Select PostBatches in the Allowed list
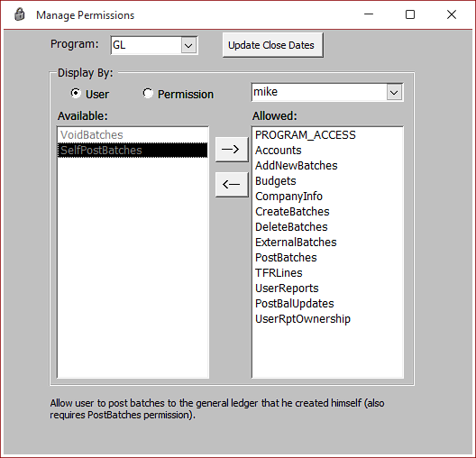476x458 pixels. click(x=327, y=257)
